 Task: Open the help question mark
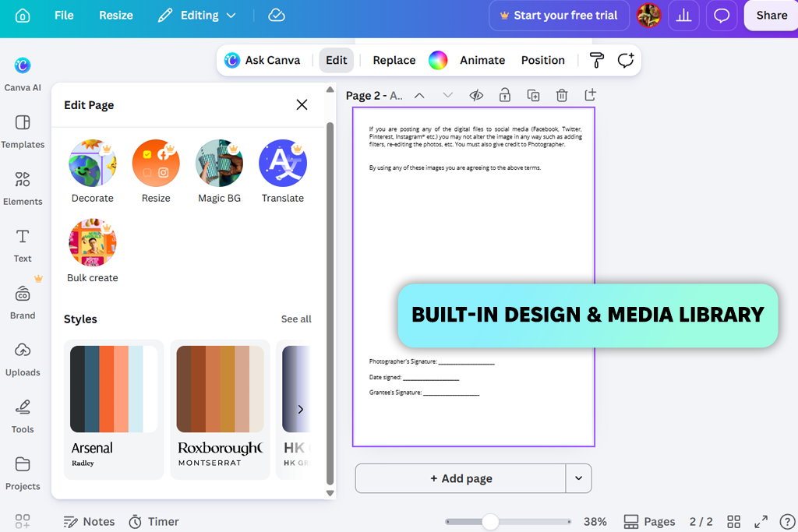point(787,522)
